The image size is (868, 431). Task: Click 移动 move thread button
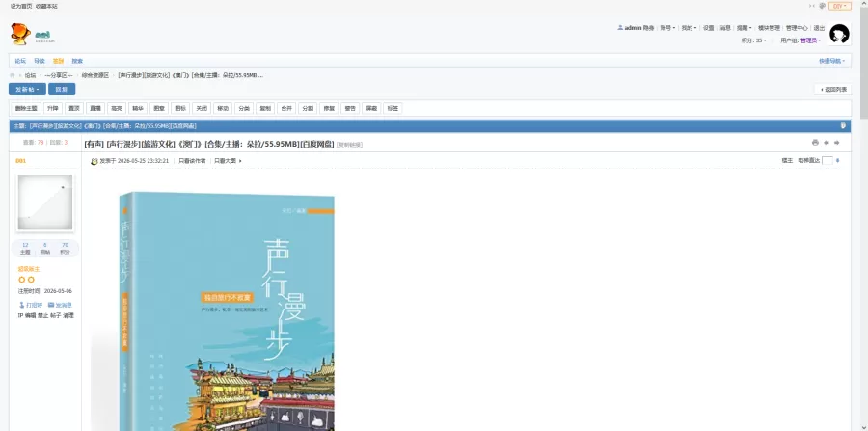223,108
